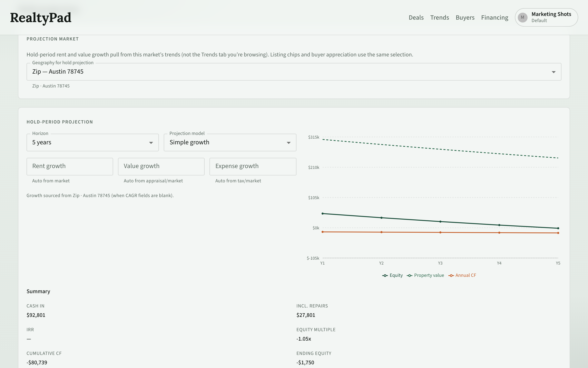Viewport: 588px width, 368px height.
Task: Toggle the Property value legend series
Action: 425,275
